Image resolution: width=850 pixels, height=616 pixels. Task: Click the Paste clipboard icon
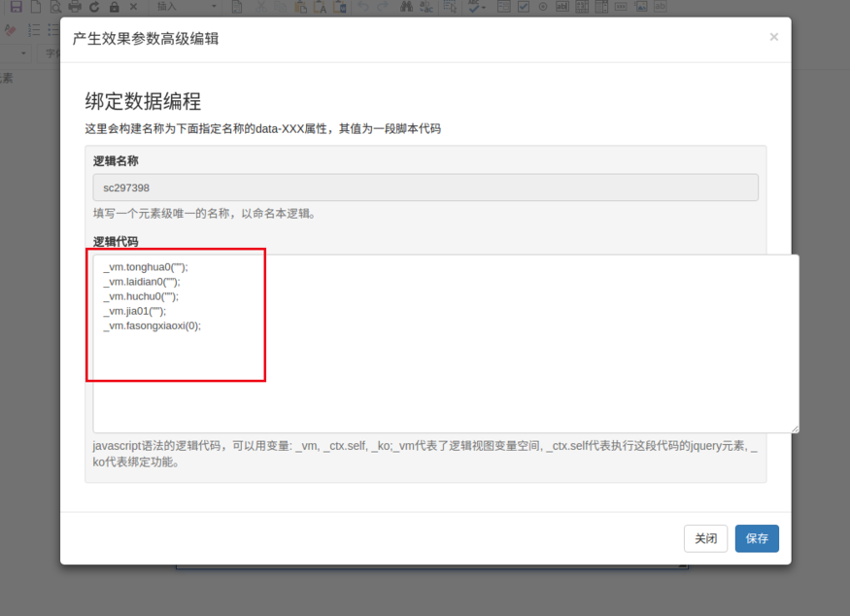(300, 7)
